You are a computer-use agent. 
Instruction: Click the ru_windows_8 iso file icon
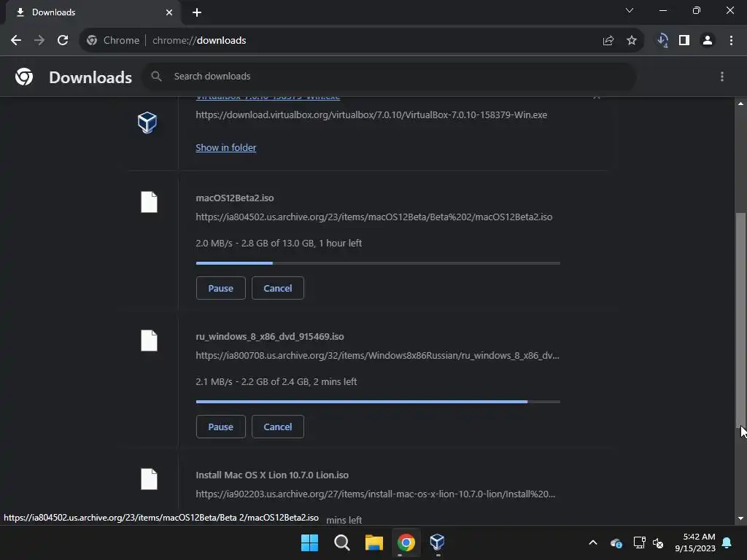point(149,341)
